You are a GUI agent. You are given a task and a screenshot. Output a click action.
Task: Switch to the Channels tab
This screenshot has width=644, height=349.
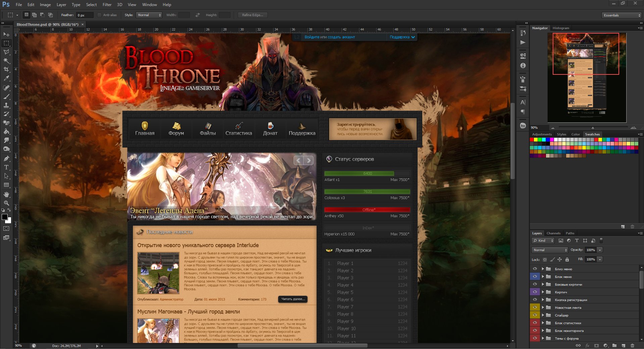pyautogui.click(x=553, y=233)
